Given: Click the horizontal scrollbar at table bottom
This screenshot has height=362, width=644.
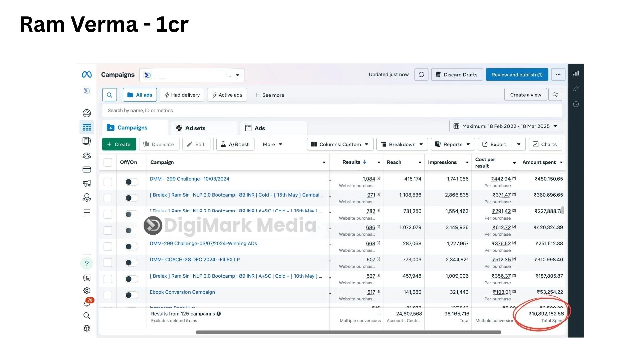Looking at the screenshot, I should [348, 332].
